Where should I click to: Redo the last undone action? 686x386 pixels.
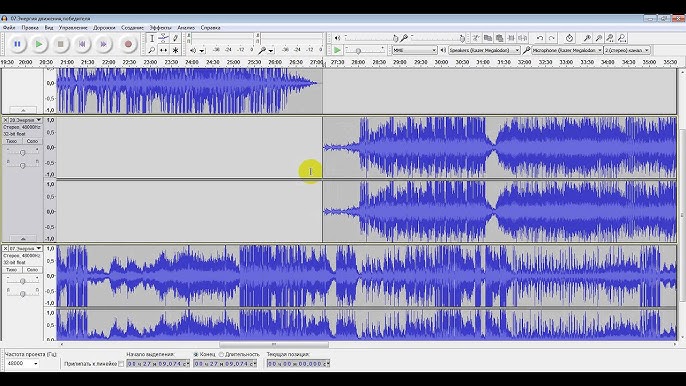coord(552,39)
